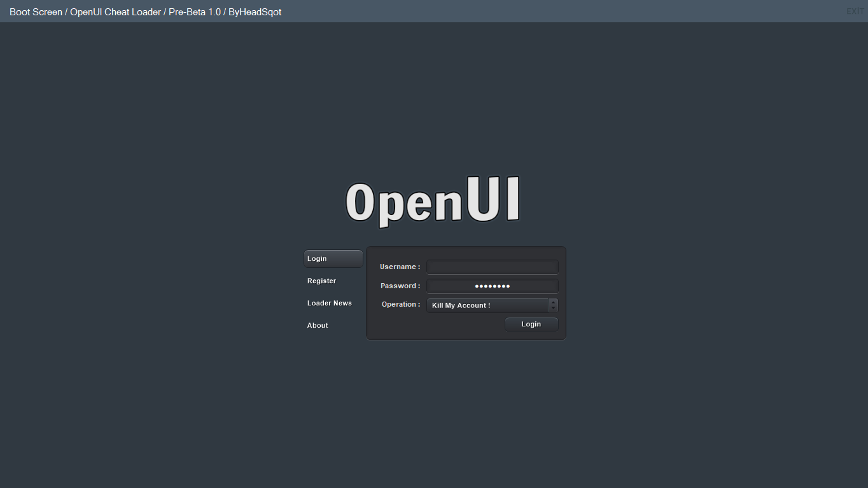Screen dimensions: 868x488
Task: Click the 'Password :' label
Action: coord(400,286)
